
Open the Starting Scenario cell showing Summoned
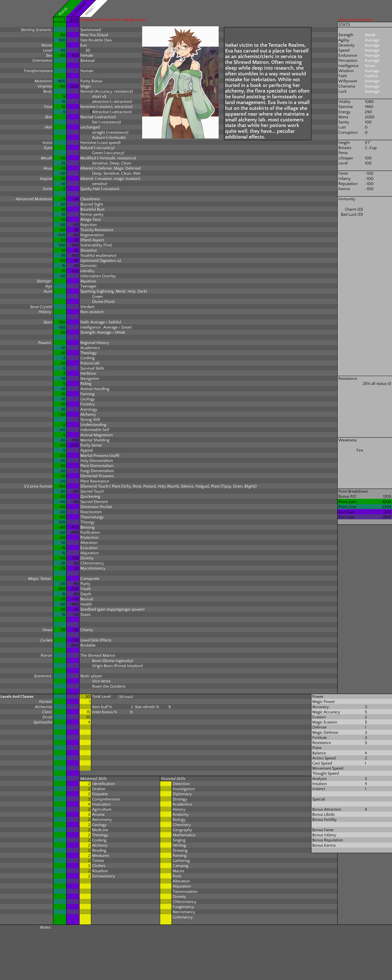(x=90, y=30)
